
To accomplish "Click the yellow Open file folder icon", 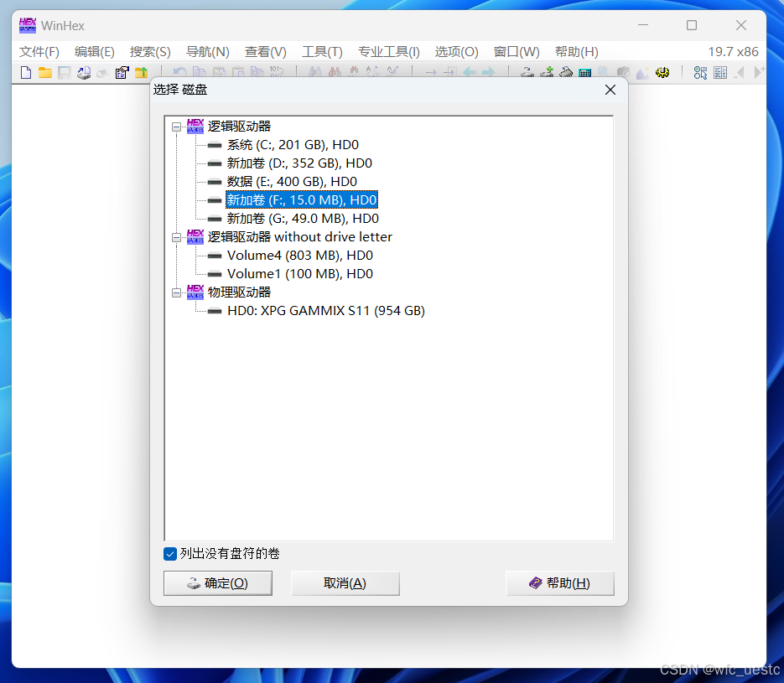I will click(45, 72).
